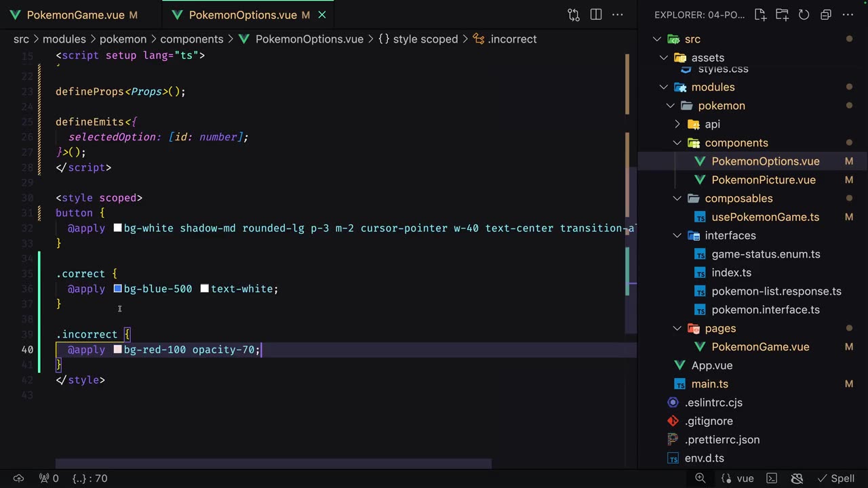Image resolution: width=868 pixels, height=488 pixels.
Task: Collapse all folders in Explorer
Action: pyautogui.click(x=825, y=15)
